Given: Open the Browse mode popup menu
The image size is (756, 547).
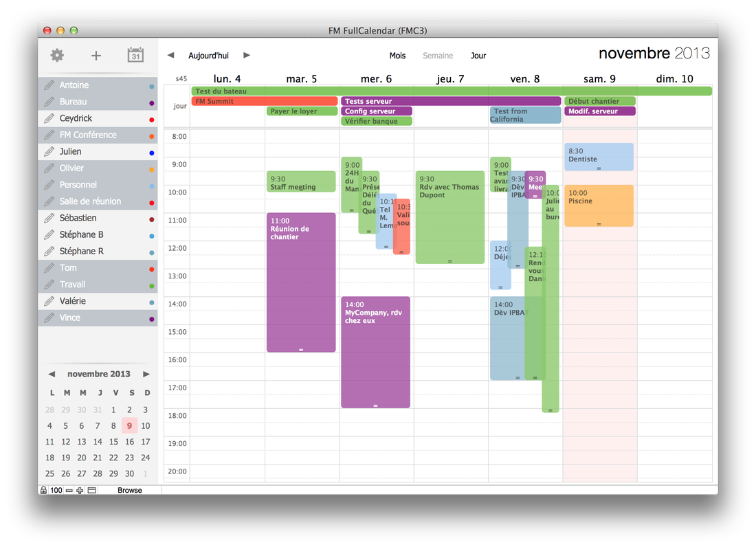Looking at the screenshot, I should (x=130, y=490).
